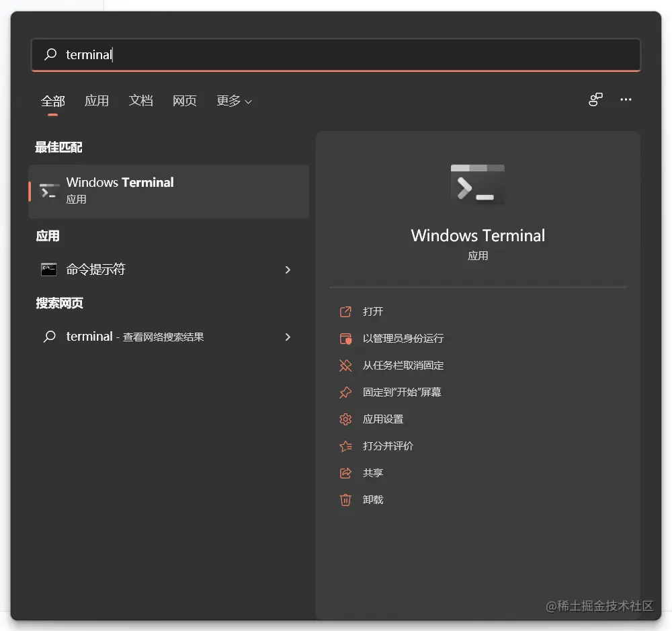
Task: Expand terminal web search chevron arrow
Action: tap(288, 337)
